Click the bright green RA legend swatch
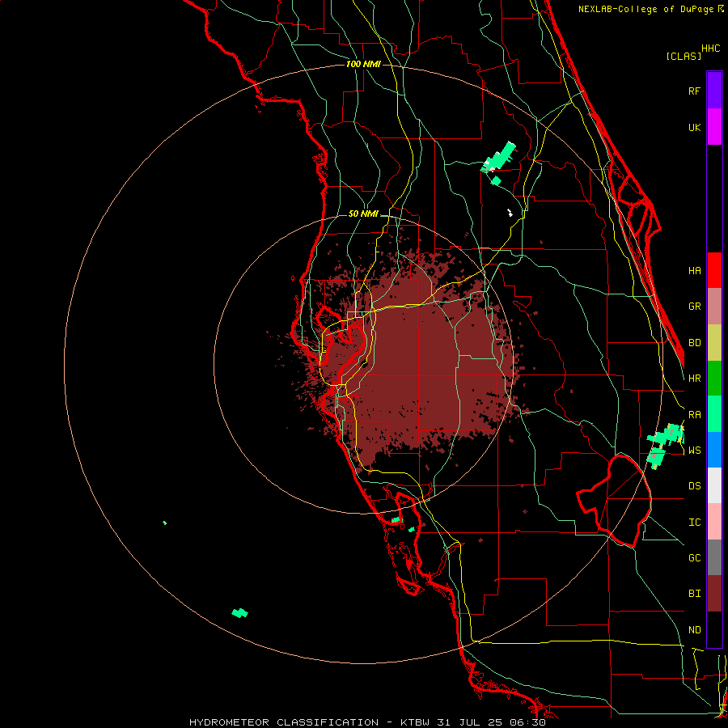The image size is (728, 728). 714,413
